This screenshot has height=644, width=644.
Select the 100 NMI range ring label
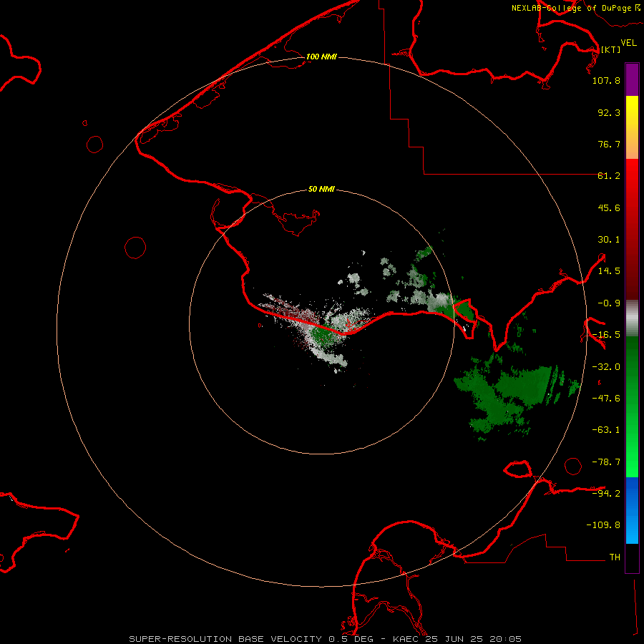tap(321, 57)
